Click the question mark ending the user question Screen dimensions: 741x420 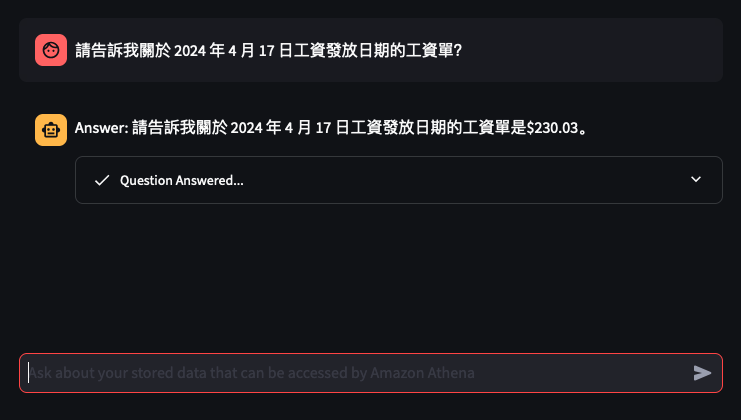457,50
